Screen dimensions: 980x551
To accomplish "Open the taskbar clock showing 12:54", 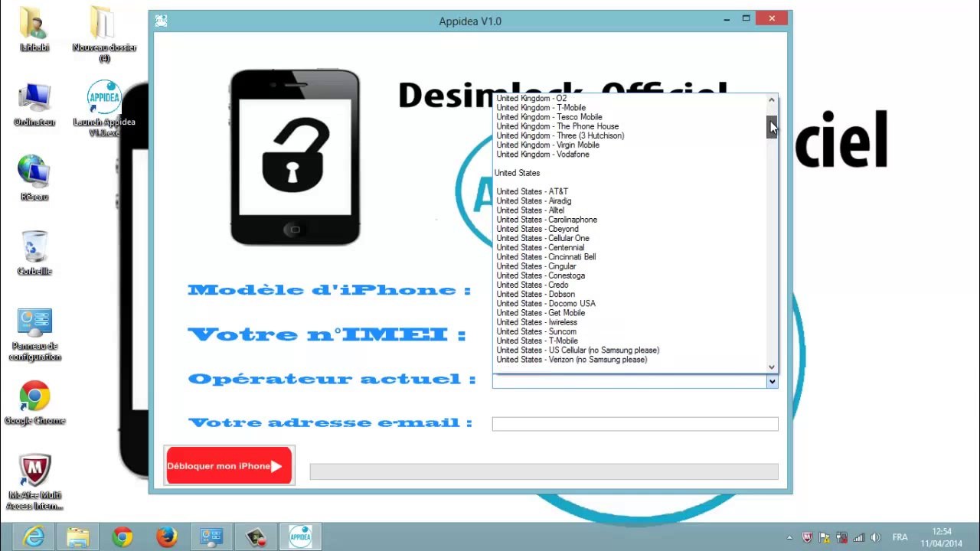I will coord(942,537).
